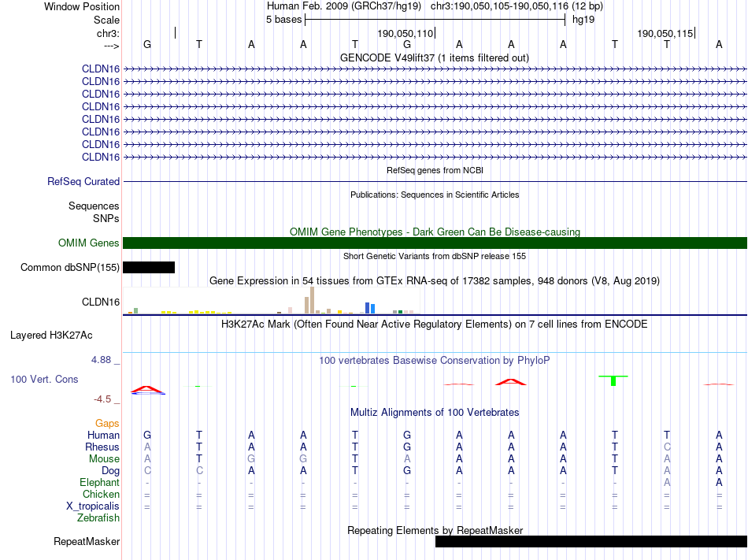748x560 pixels.
Task: Click the CLDN16 label beside GTEx chart
Action: click(101, 302)
